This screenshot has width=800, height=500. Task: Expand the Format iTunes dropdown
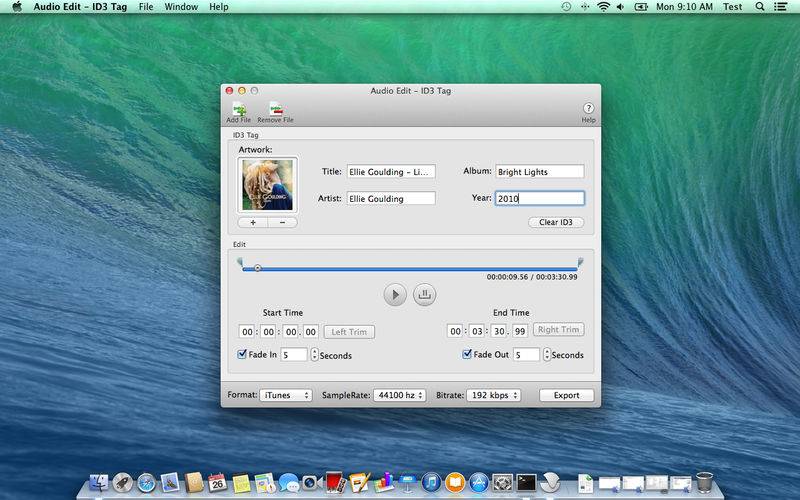[286, 395]
